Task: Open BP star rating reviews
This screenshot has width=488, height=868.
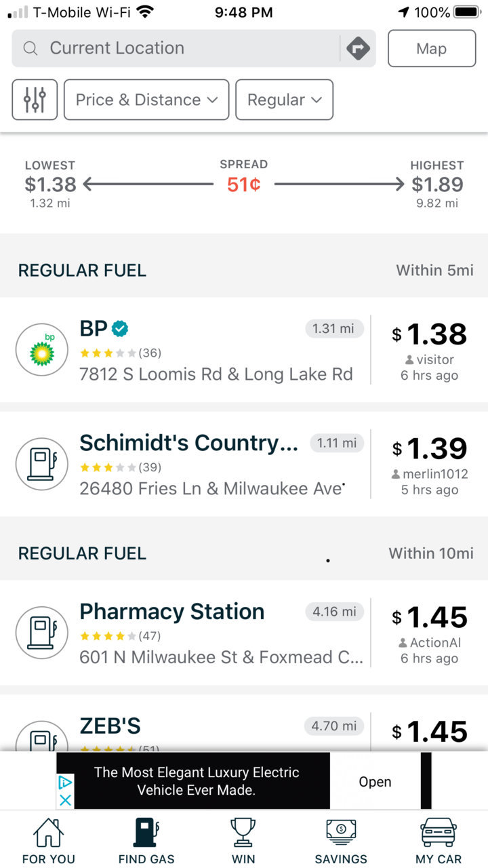Action: tap(121, 353)
